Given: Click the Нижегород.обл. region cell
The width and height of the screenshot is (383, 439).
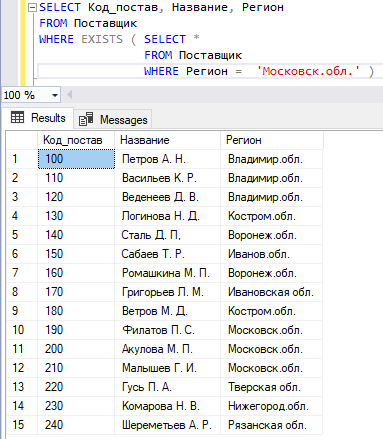Looking at the screenshot, I should pyautogui.click(x=272, y=406).
